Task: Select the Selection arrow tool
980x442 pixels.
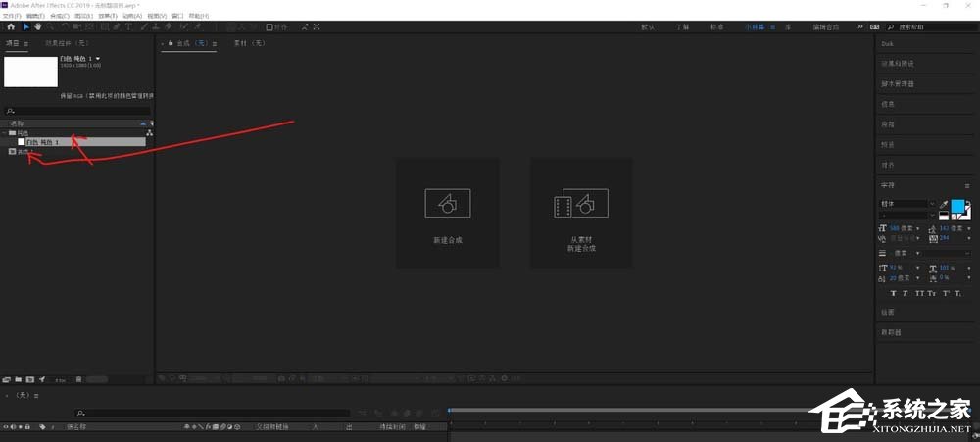Action: click(x=26, y=26)
